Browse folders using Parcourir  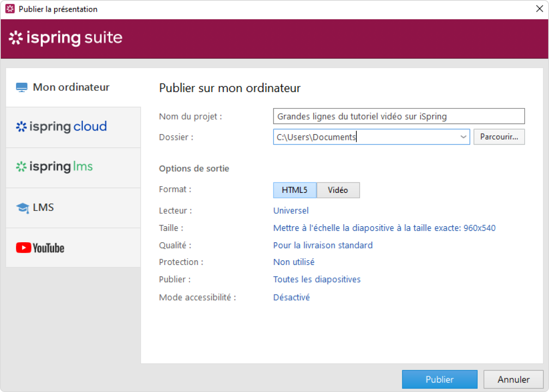[x=499, y=137]
